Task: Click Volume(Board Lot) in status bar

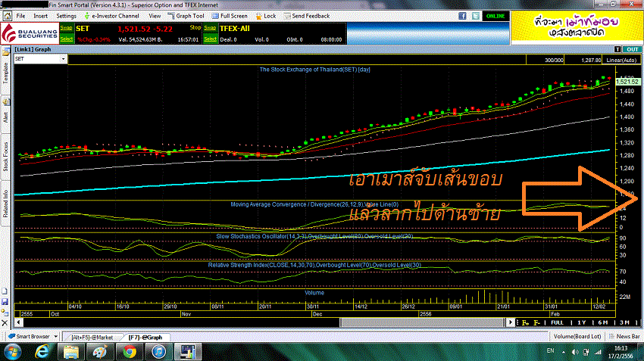Action: pos(577,336)
